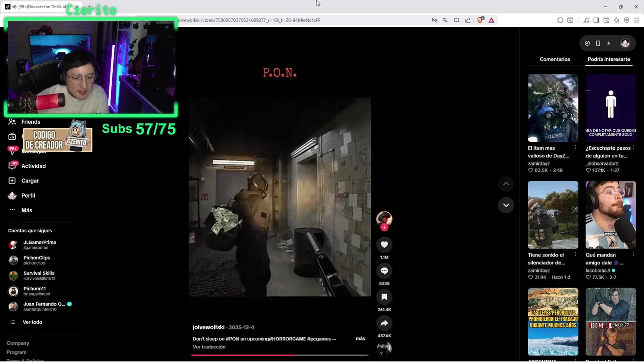Open options for Tiene sonido el silenciador video
Viewport: 644px width, 362px height.
(576, 255)
